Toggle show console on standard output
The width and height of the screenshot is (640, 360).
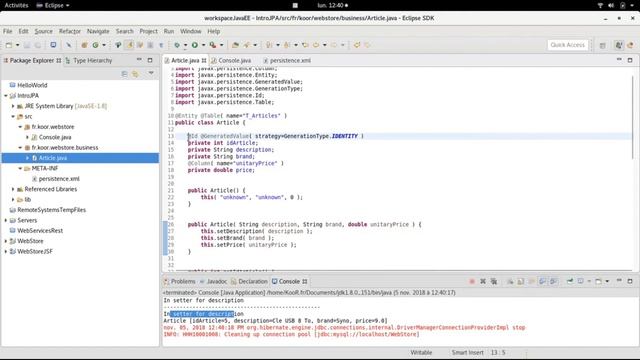pos(542,281)
